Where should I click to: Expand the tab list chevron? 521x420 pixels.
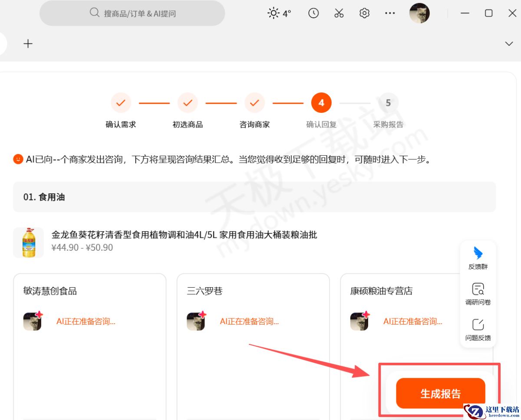(x=508, y=43)
